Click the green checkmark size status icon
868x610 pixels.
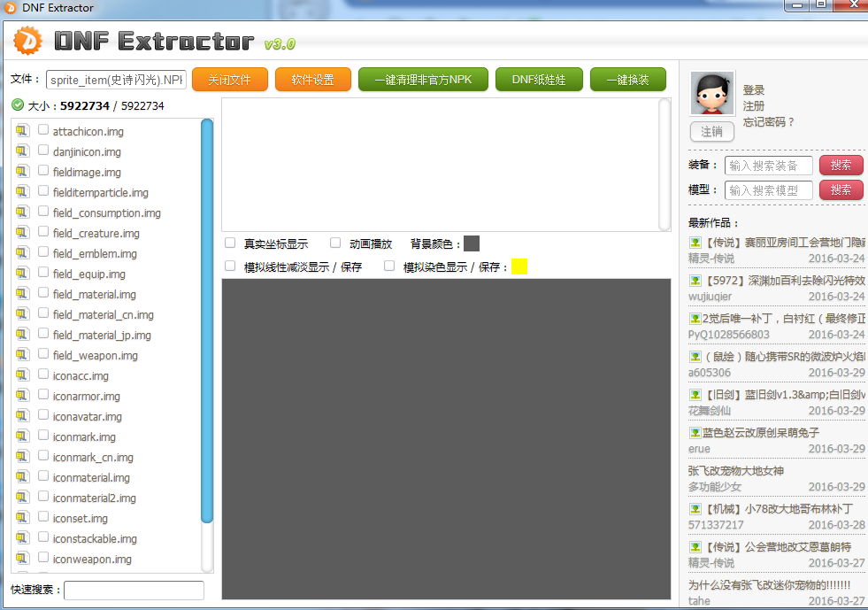point(18,105)
